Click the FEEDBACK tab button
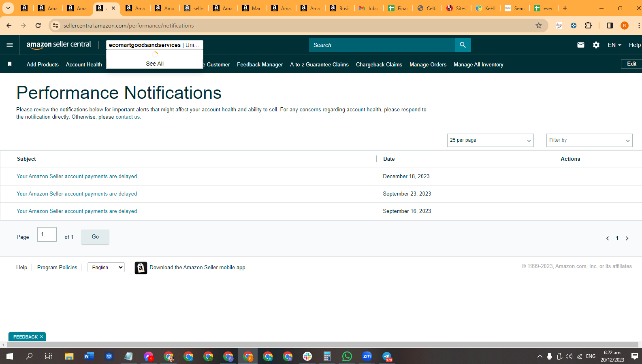642x364 pixels. pos(27,337)
